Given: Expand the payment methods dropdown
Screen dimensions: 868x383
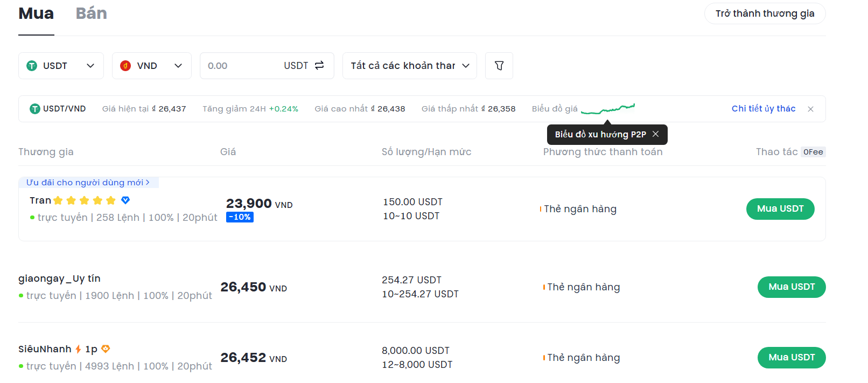Looking at the screenshot, I should coord(409,66).
